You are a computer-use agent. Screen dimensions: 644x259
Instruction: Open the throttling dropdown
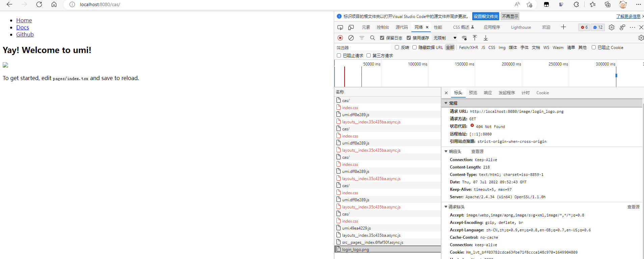point(445,38)
